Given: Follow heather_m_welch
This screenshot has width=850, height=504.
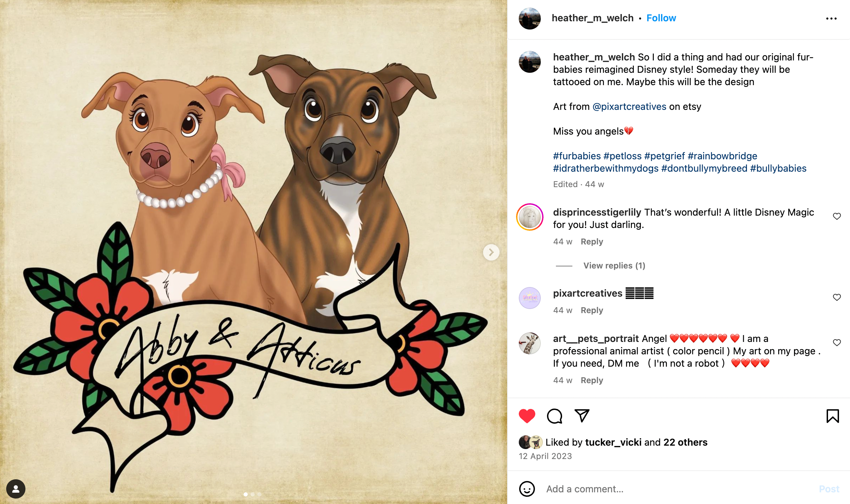Looking at the screenshot, I should [x=661, y=18].
